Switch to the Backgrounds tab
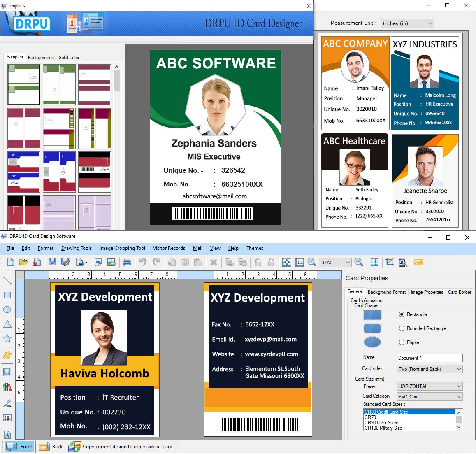 41,57
